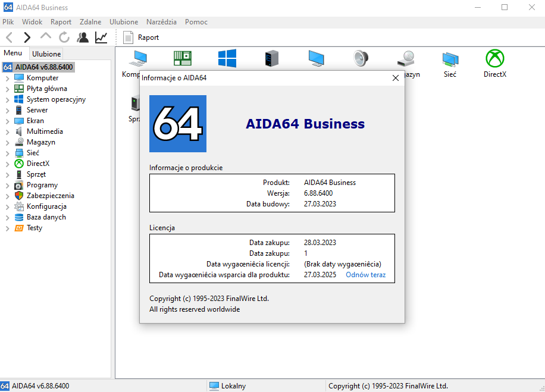Open the user management icon
Screen dimensions: 545x392
click(83, 37)
